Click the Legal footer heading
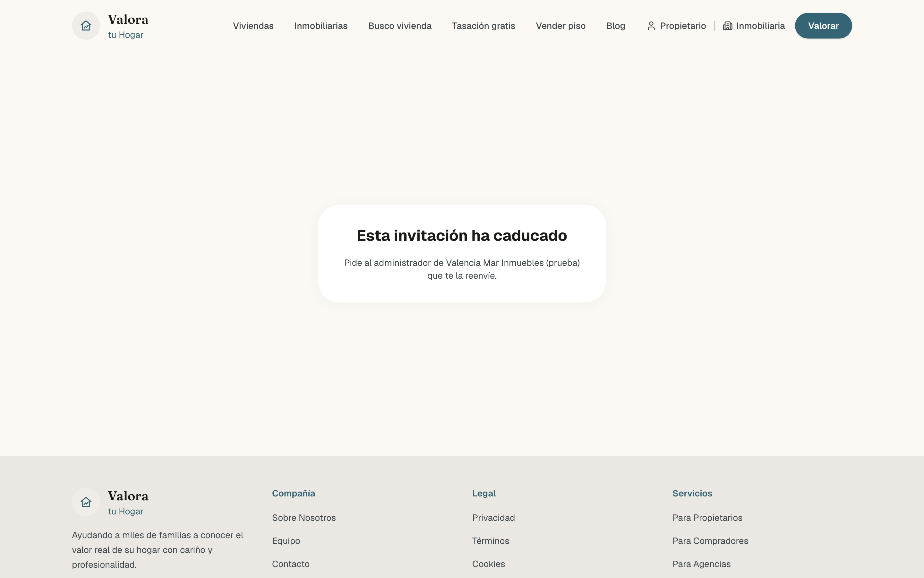The width and height of the screenshot is (924, 578). (484, 493)
